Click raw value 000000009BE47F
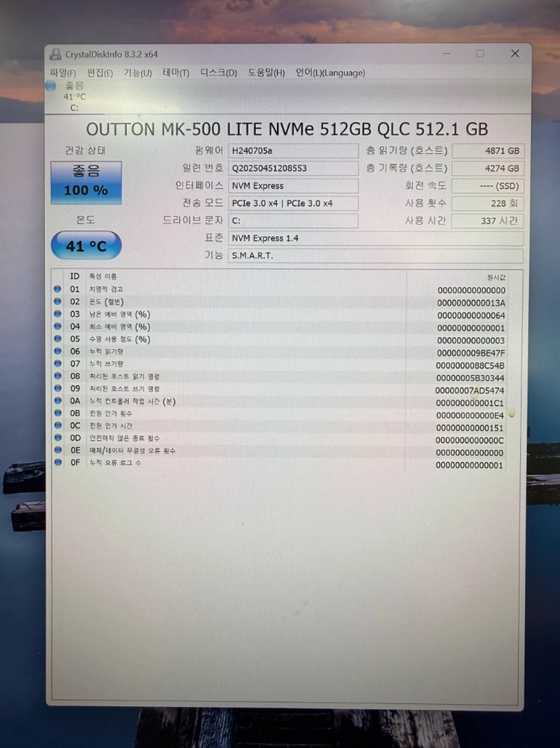Screen dimensions: 560x748 471,353
